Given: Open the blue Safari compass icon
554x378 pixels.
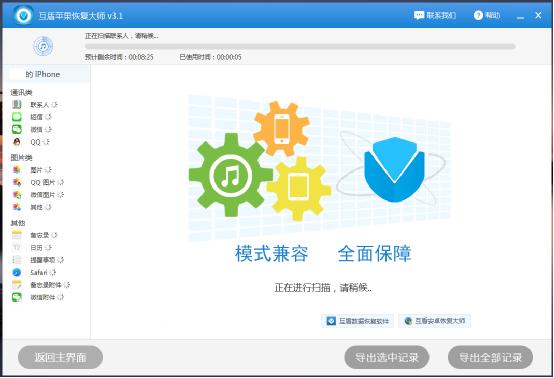Looking at the screenshot, I should pyautogui.click(x=17, y=272).
